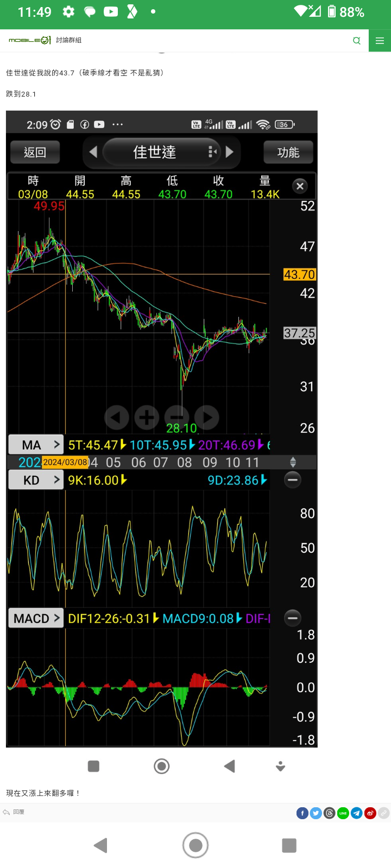Zoom in chart with plus button
Screen dimensions: 391x868
pyautogui.click(x=147, y=417)
